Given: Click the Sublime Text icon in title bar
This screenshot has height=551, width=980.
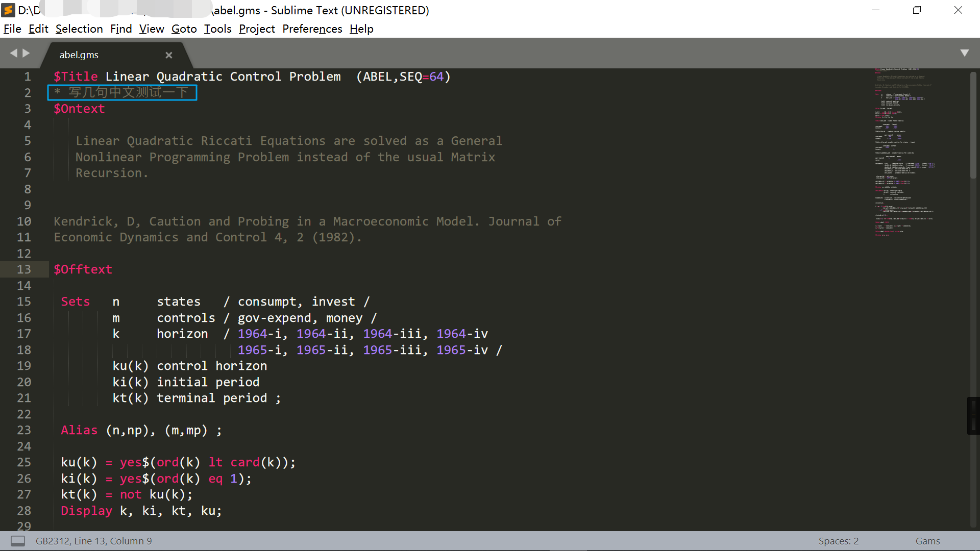Looking at the screenshot, I should coord(8,10).
